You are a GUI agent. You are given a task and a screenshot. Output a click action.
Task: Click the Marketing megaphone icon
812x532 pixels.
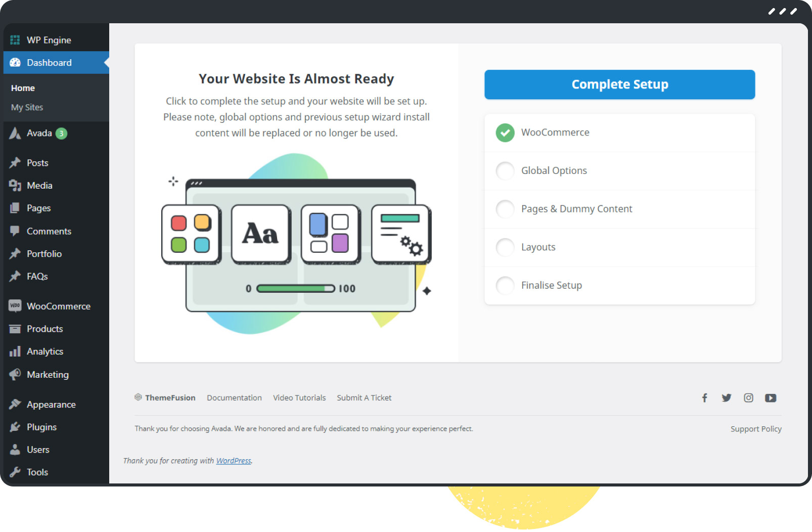tap(15, 374)
